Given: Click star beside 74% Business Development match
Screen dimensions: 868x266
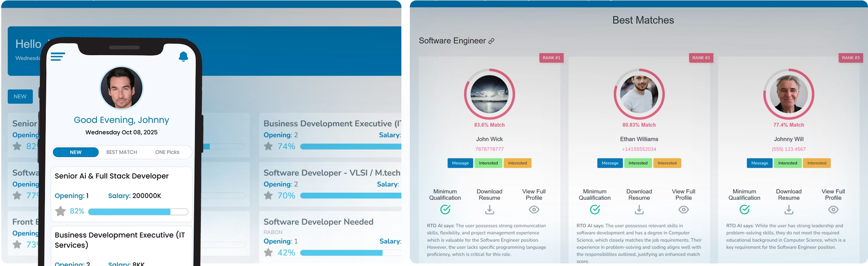Looking at the screenshot, I should pos(268,146).
